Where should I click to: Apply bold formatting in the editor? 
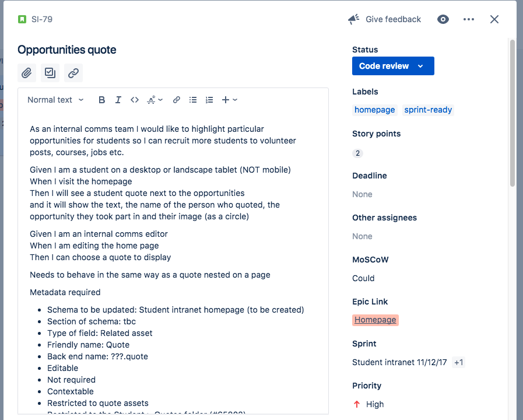(x=101, y=99)
